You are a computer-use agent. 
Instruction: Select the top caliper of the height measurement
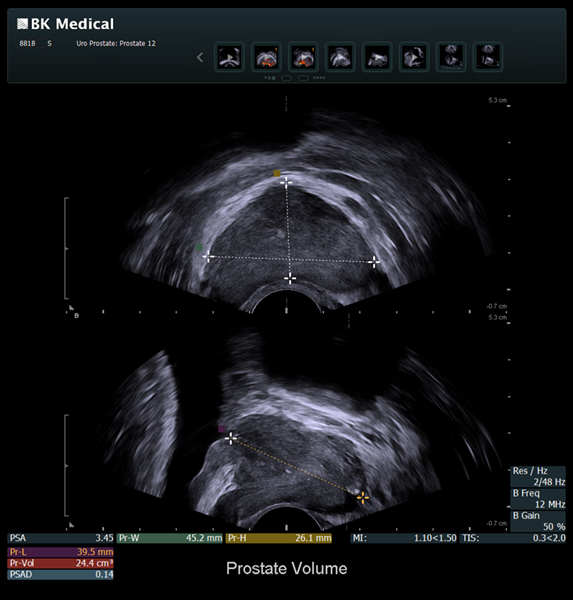click(286, 183)
